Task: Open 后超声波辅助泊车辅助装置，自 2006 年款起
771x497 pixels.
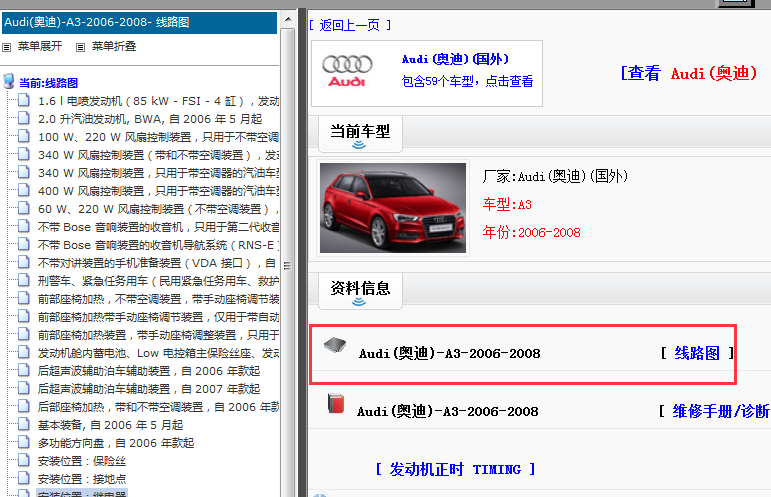Action: click(x=149, y=371)
